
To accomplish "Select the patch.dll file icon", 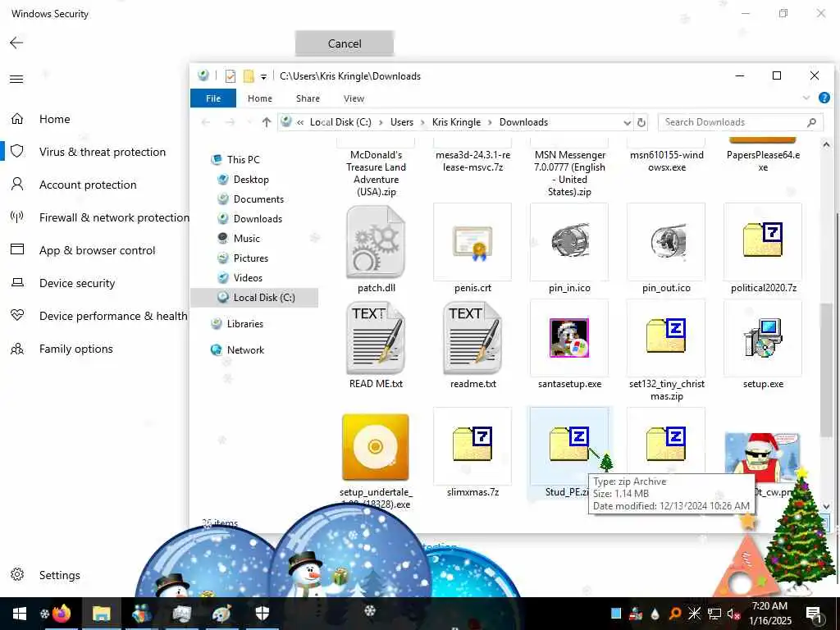I will (376, 242).
